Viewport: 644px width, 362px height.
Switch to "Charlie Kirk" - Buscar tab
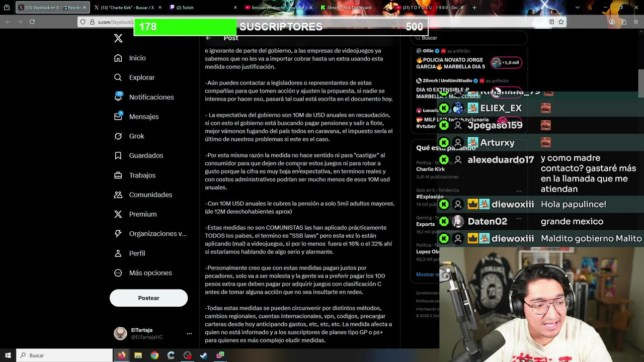coord(128,8)
